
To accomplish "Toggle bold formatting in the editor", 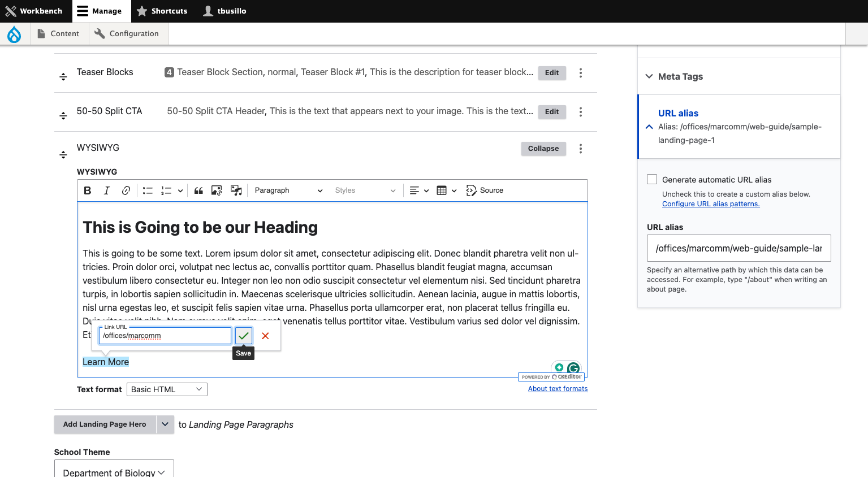I will point(88,190).
